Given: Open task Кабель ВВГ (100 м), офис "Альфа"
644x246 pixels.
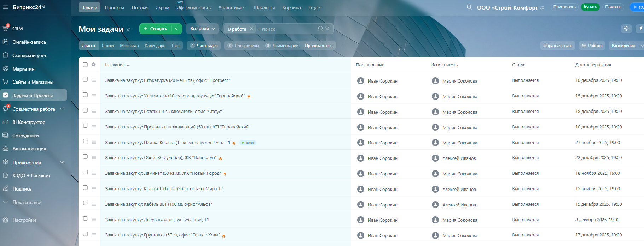Looking at the screenshot, I should (x=158, y=204).
